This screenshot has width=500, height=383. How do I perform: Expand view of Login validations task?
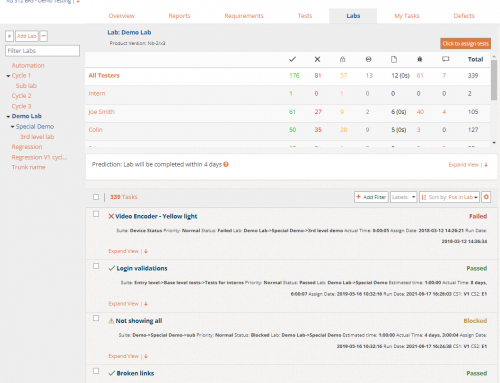pyautogui.click(x=128, y=304)
